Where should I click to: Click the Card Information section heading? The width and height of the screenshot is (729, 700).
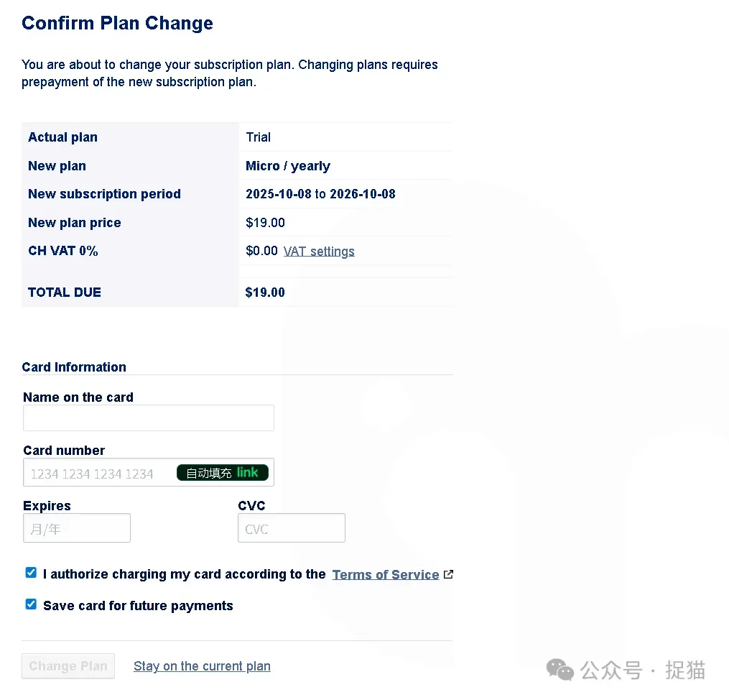pos(74,367)
